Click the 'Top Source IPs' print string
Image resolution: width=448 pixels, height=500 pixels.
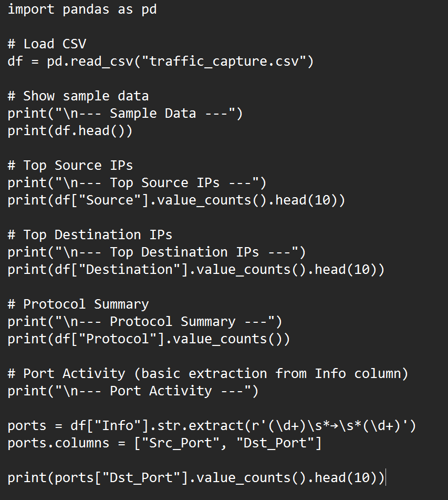pos(137,183)
